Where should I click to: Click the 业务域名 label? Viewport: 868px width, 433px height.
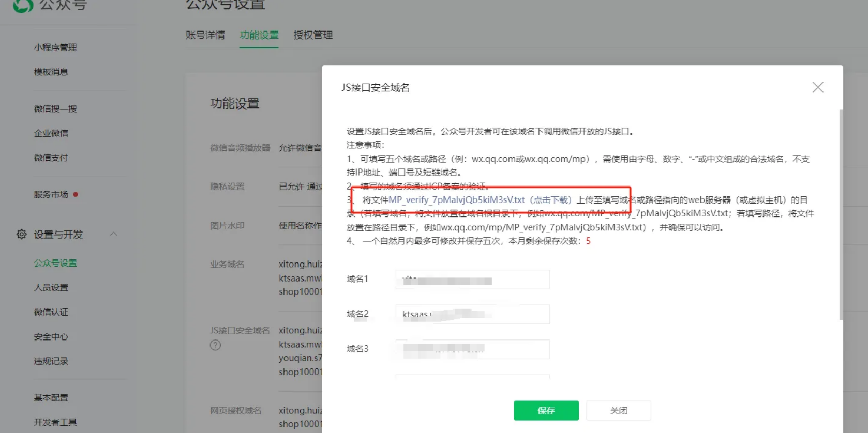227,265
